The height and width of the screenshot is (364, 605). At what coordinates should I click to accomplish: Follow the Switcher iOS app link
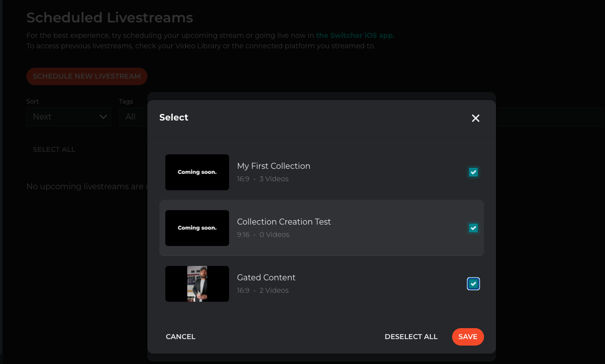pos(355,35)
